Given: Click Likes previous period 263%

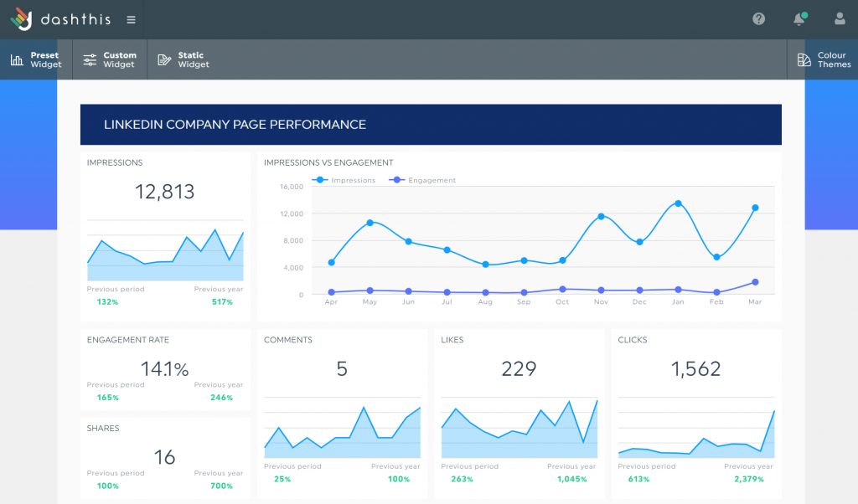Looking at the screenshot, I should pyautogui.click(x=463, y=479).
